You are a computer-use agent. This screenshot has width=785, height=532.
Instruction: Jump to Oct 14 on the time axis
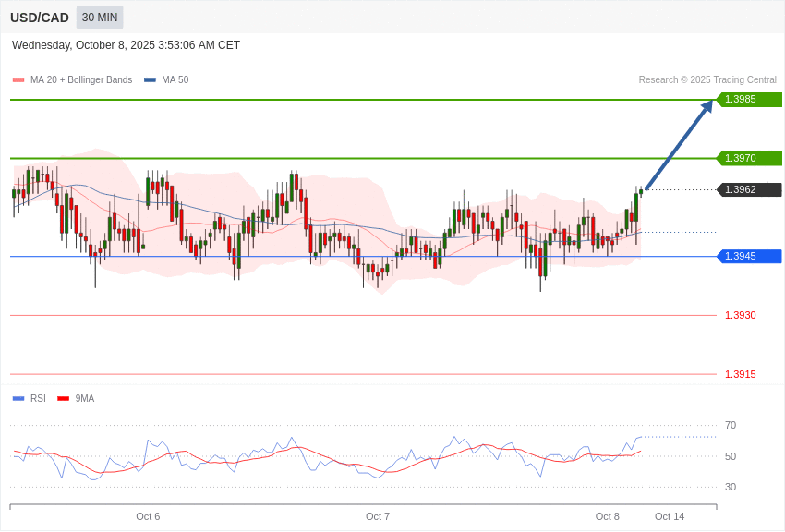tap(670, 517)
